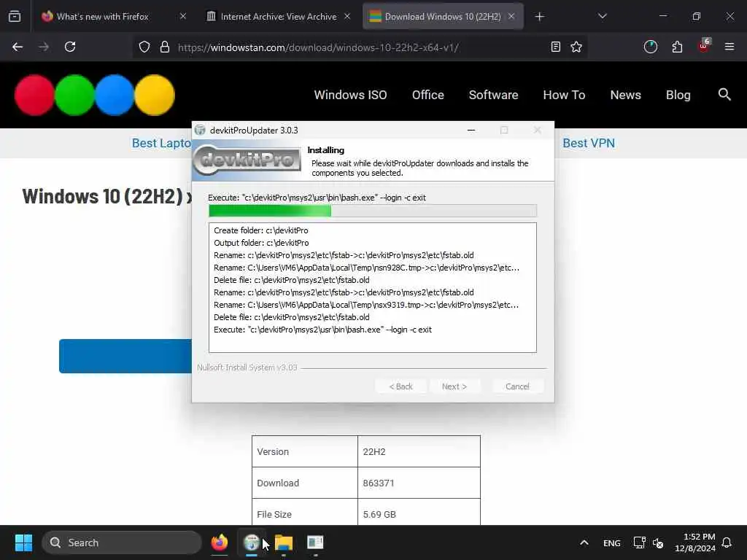The height and width of the screenshot is (560, 747).
Task: Click the 22H2 version table cell
Action: 419,451
